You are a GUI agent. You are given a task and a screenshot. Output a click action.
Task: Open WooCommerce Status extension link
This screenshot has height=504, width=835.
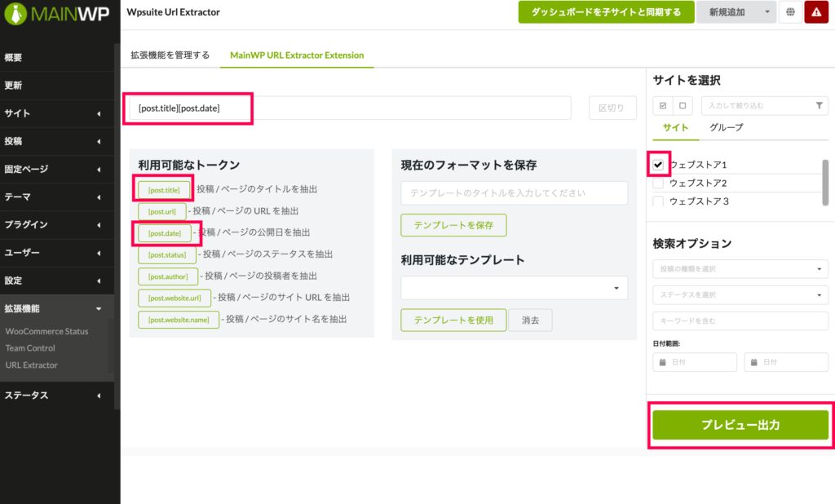[46, 331]
